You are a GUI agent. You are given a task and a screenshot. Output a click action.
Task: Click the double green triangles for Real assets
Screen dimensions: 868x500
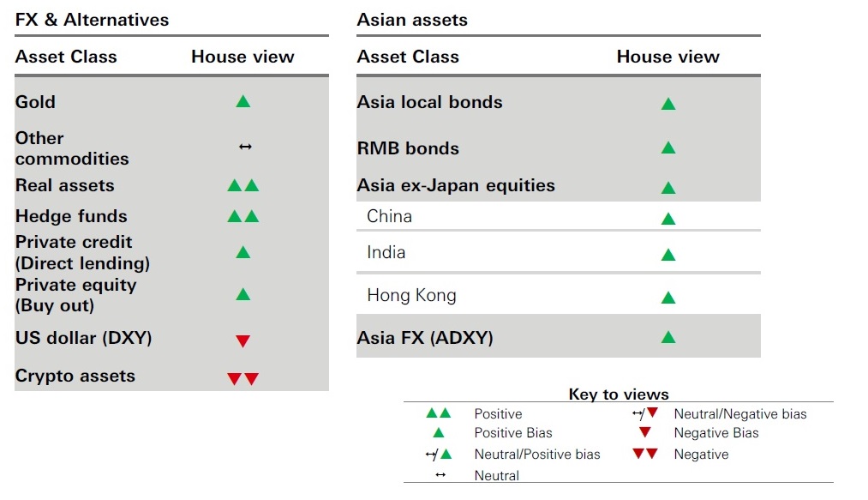242,185
